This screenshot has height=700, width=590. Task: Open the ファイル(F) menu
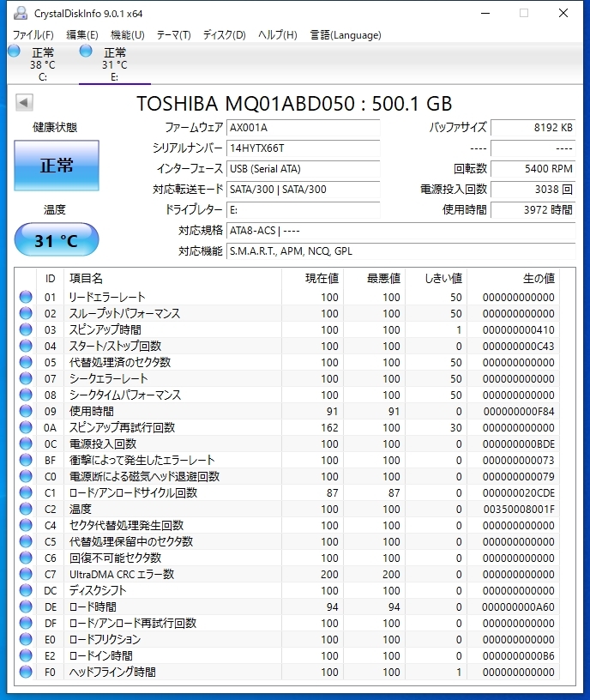coord(33,35)
